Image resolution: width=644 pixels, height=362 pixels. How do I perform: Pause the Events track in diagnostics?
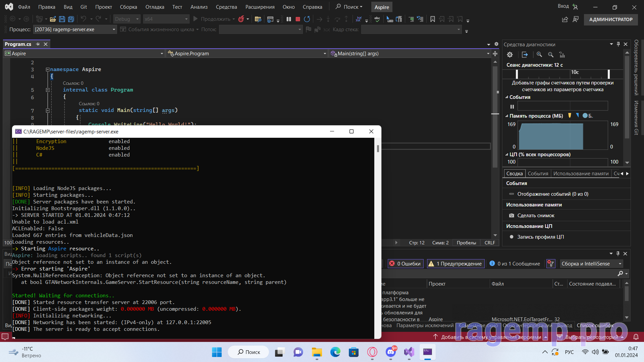[x=512, y=107]
